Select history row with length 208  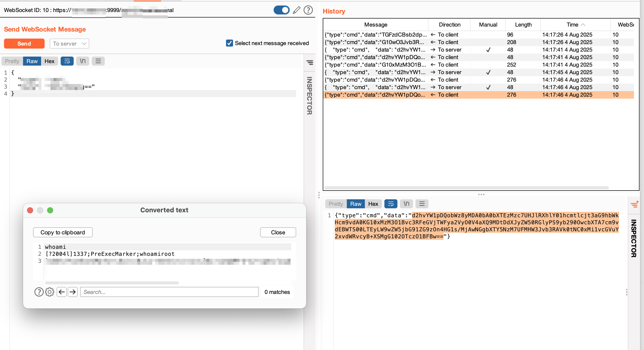(479, 42)
